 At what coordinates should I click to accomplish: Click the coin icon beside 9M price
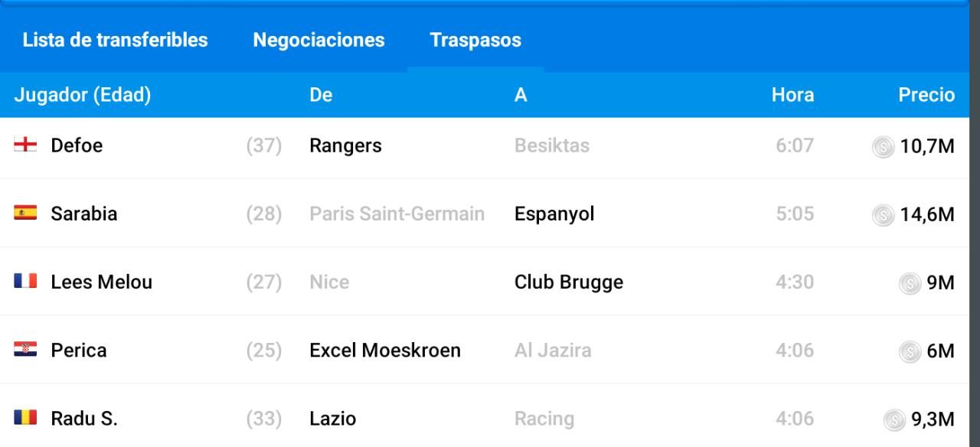click(x=910, y=283)
